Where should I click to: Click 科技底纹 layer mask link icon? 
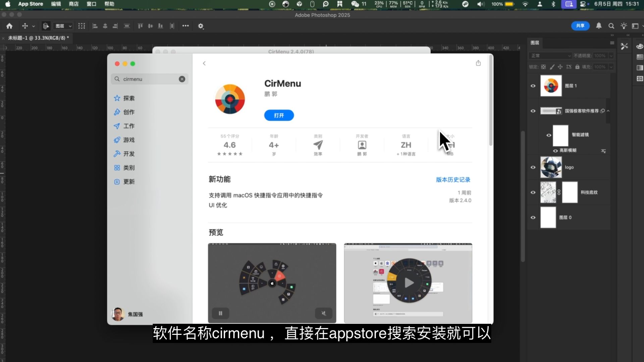[559, 192]
